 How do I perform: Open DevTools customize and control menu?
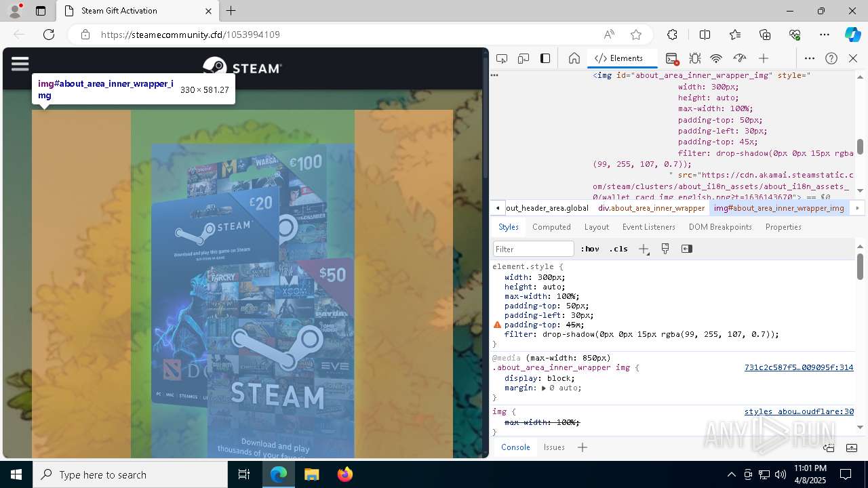[x=810, y=58]
